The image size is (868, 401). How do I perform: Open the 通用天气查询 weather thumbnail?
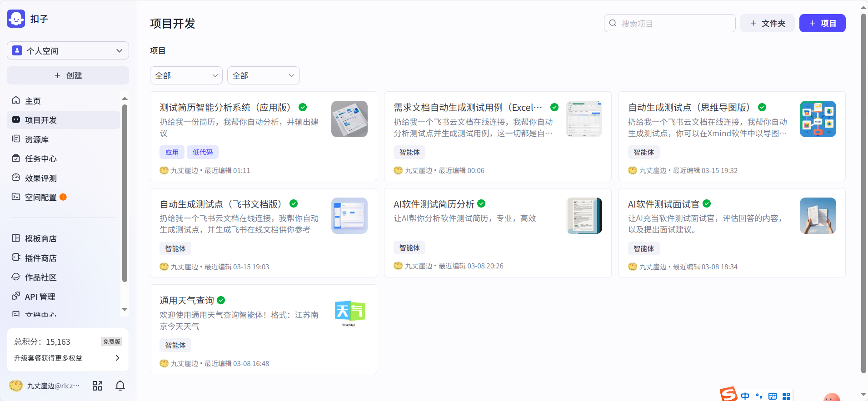[x=349, y=312]
